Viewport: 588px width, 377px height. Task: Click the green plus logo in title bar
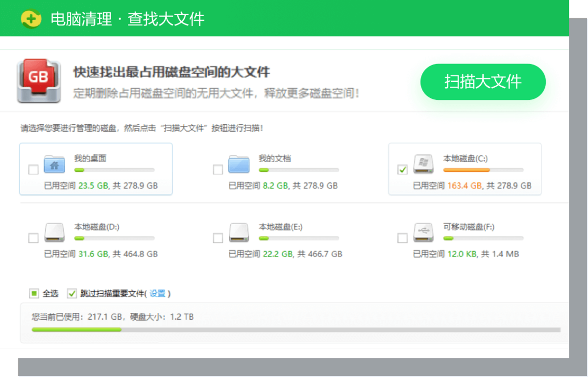30,18
